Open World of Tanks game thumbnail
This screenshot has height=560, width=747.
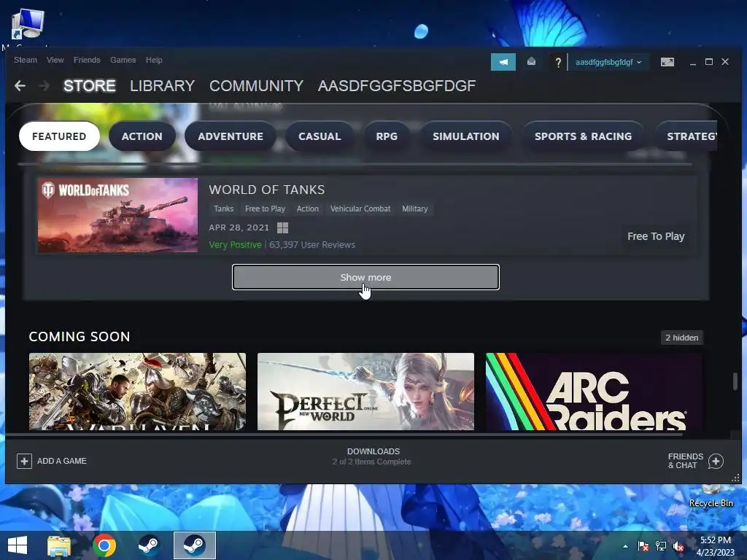[117, 215]
